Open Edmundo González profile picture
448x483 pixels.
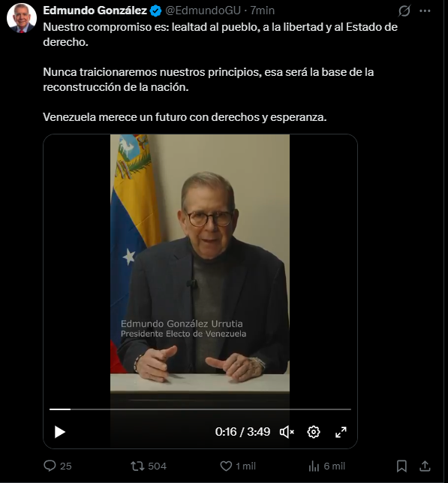(22, 19)
